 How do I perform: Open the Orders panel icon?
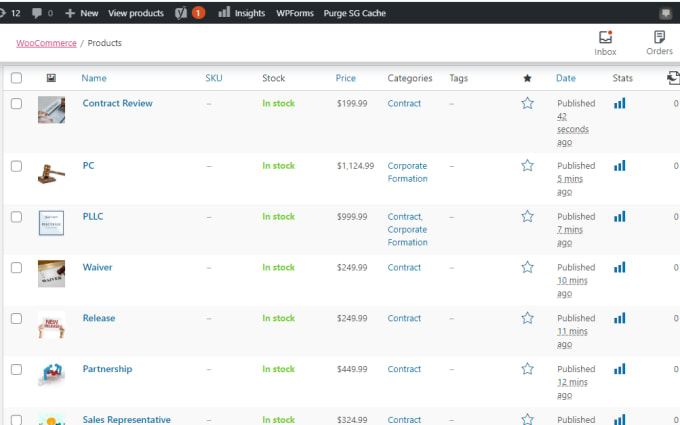pos(659,37)
